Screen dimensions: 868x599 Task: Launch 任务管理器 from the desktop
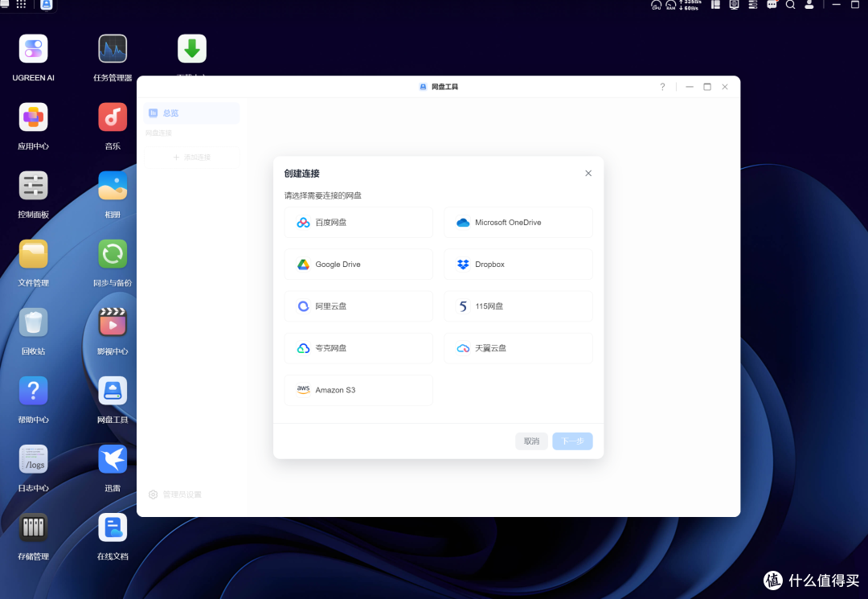113,49
